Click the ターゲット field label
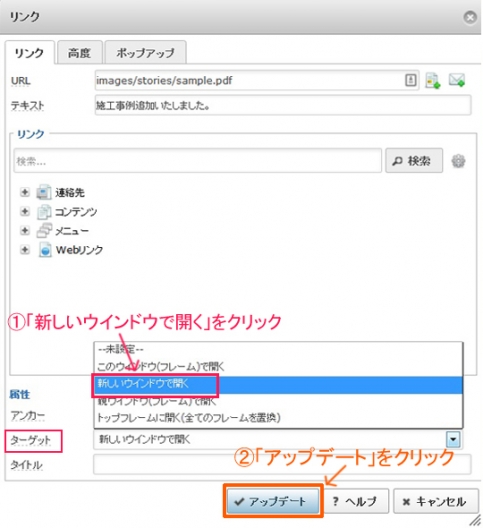Viewport: 483px width, 528px height. pyautogui.click(x=31, y=440)
